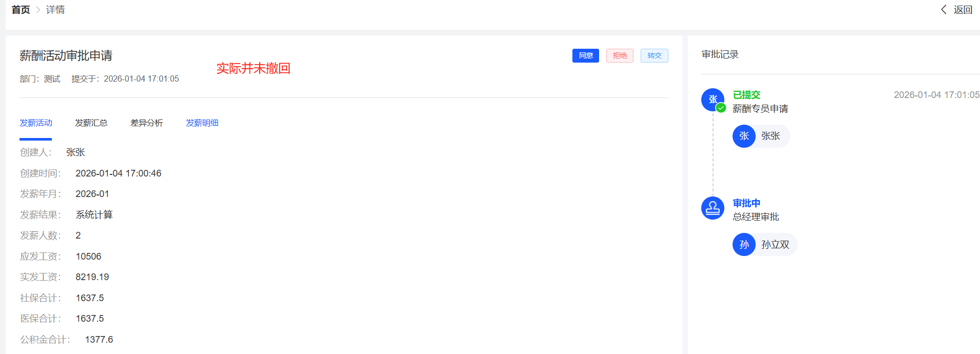Click the 详情 breadcrumb item

55,10
